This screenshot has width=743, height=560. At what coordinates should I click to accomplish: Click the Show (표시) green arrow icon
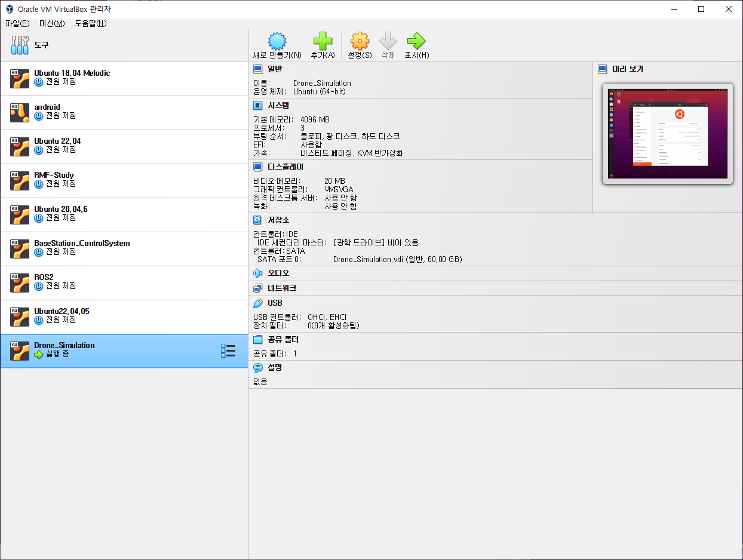click(416, 41)
